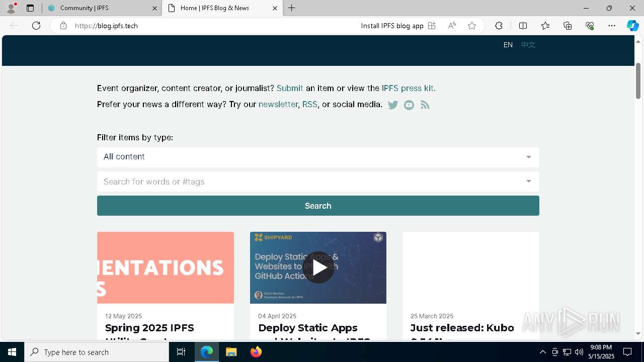The width and height of the screenshot is (644, 362).
Task: Switch language to 中文
Action: [528, 45]
